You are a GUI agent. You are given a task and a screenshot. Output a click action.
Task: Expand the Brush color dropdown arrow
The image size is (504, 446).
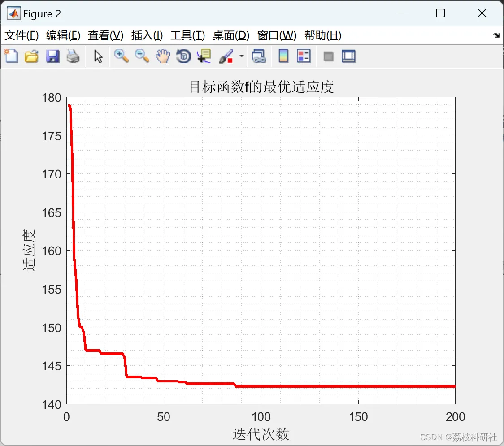[241, 56]
